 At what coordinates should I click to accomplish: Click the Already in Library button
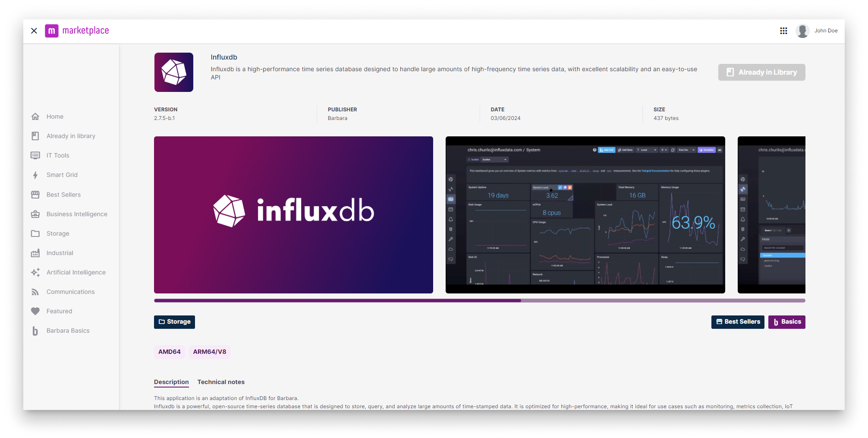(761, 72)
